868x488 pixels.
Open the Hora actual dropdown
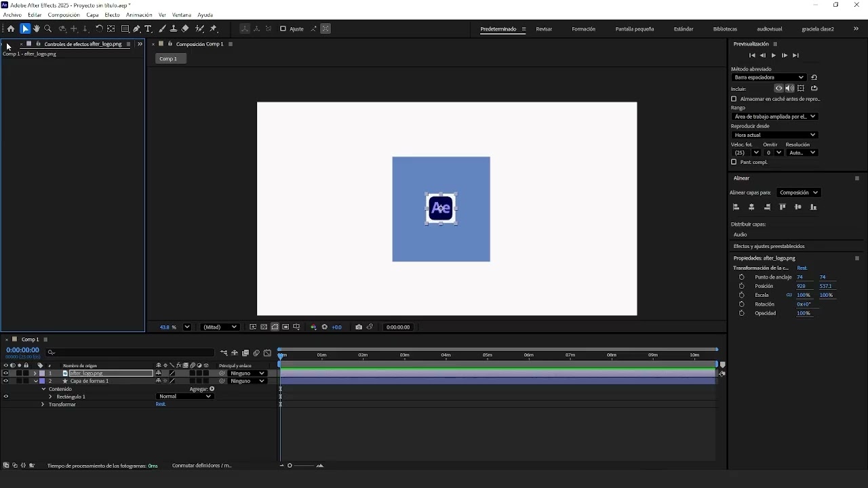click(774, 135)
